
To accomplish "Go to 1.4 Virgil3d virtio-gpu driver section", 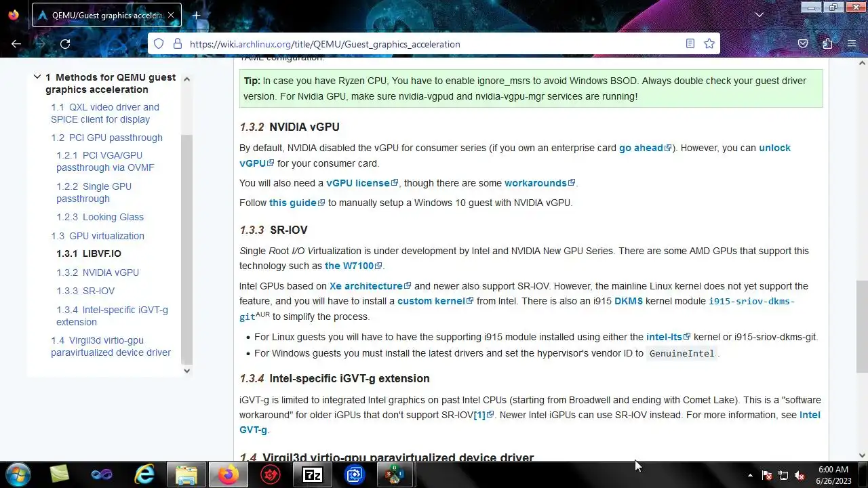I will pyautogui.click(x=111, y=346).
